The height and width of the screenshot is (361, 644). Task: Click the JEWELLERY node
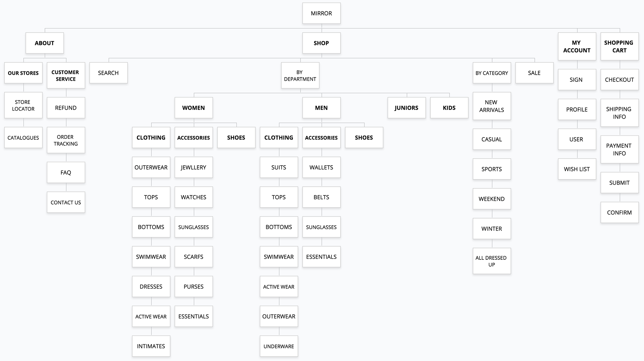(194, 167)
